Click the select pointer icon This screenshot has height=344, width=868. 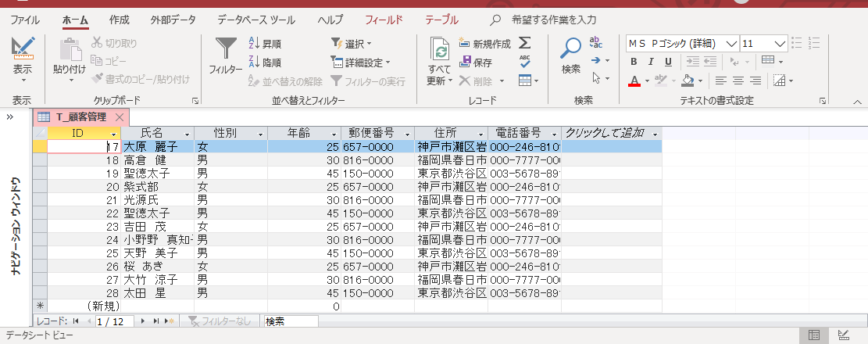596,78
